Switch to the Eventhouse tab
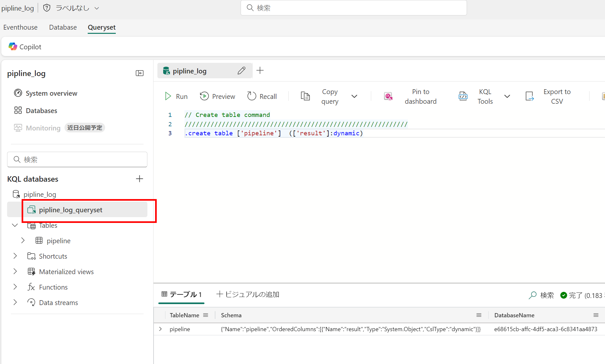This screenshot has height=364, width=605. point(20,27)
